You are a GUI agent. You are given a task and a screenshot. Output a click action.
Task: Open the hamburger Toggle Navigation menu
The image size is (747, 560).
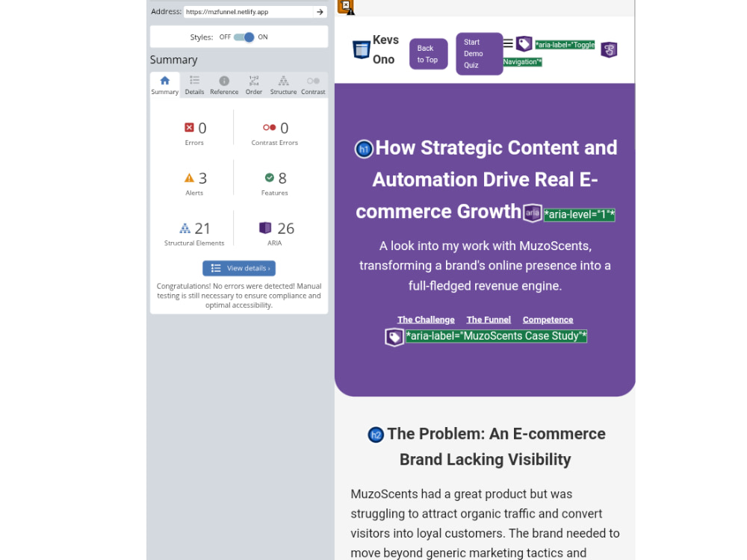508,43
